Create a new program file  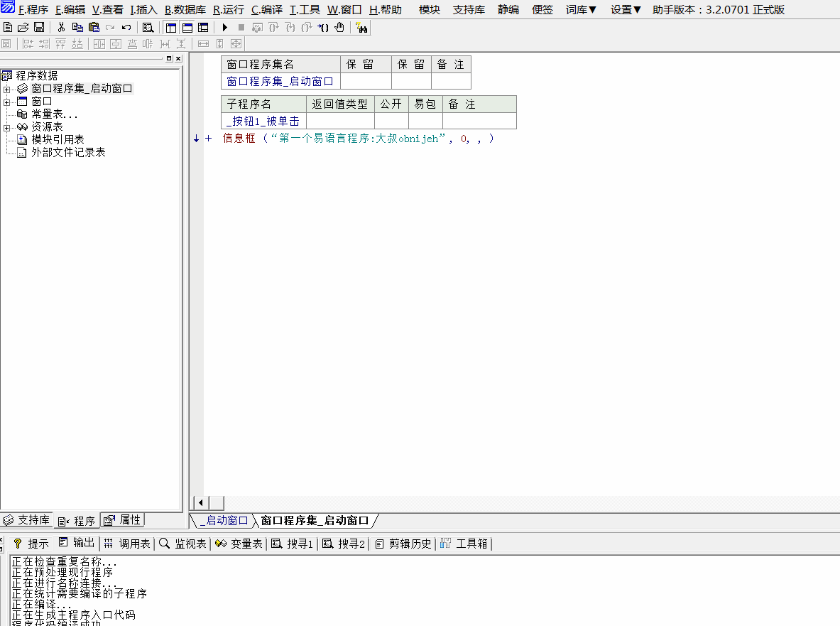tap(8, 27)
